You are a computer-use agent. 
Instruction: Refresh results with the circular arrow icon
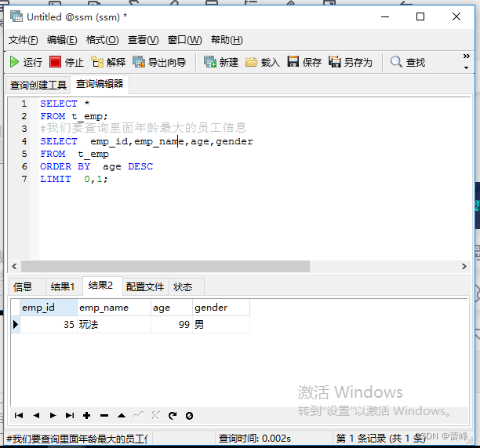173,416
